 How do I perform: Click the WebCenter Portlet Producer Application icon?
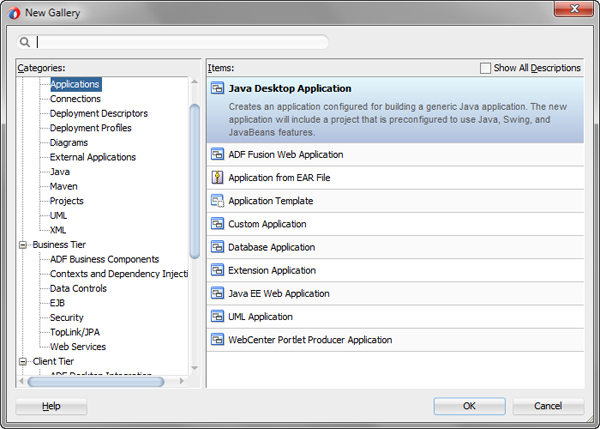tap(217, 340)
